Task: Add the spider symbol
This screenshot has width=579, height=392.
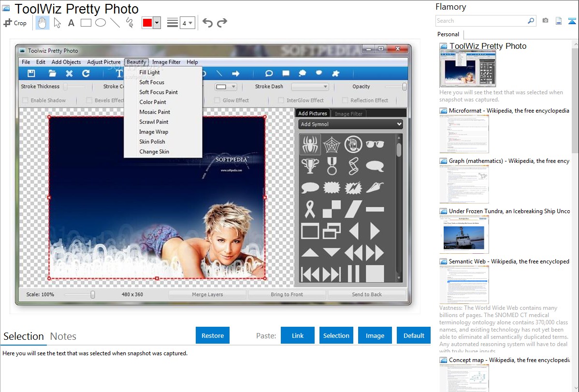Action: [310, 144]
